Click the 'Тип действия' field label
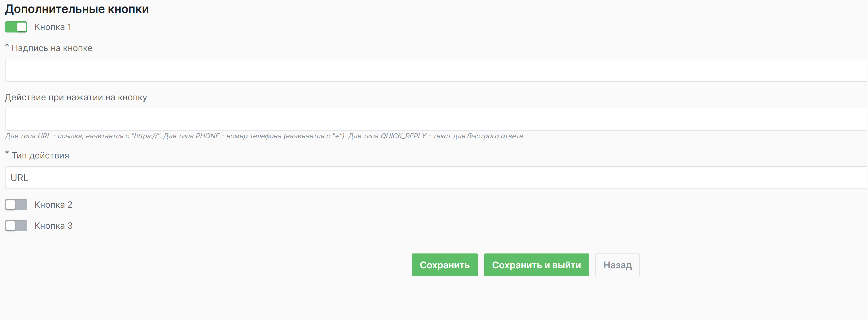 click(x=41, y=155)
